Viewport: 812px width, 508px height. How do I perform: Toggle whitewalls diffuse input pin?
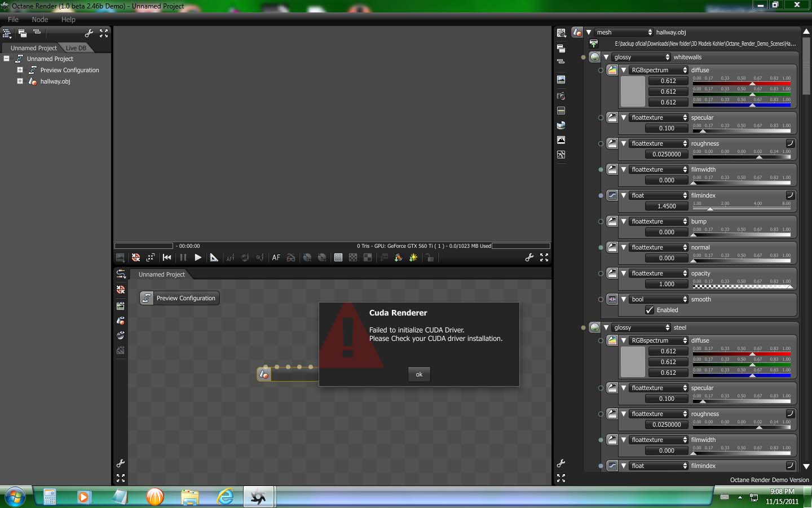point(601,71)
